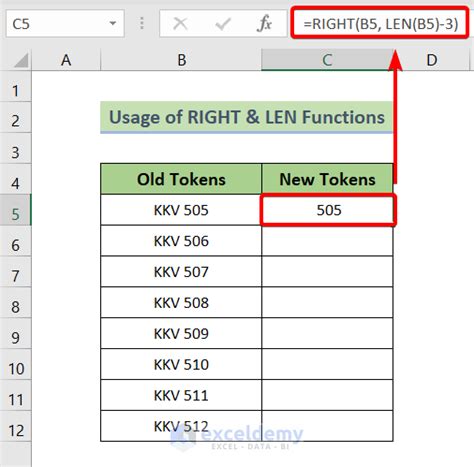
Task: Select empty New Tokens cell beside KKV 507
Action: tap(327, 272)
